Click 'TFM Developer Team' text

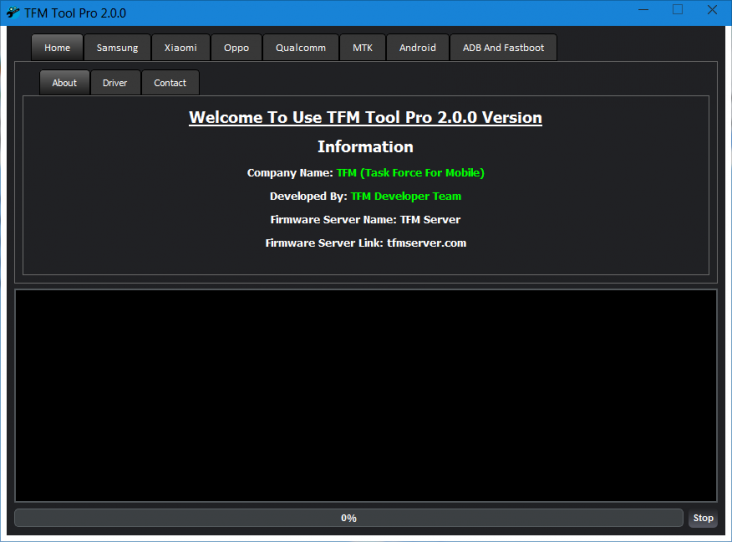click(x=406, y=197)
